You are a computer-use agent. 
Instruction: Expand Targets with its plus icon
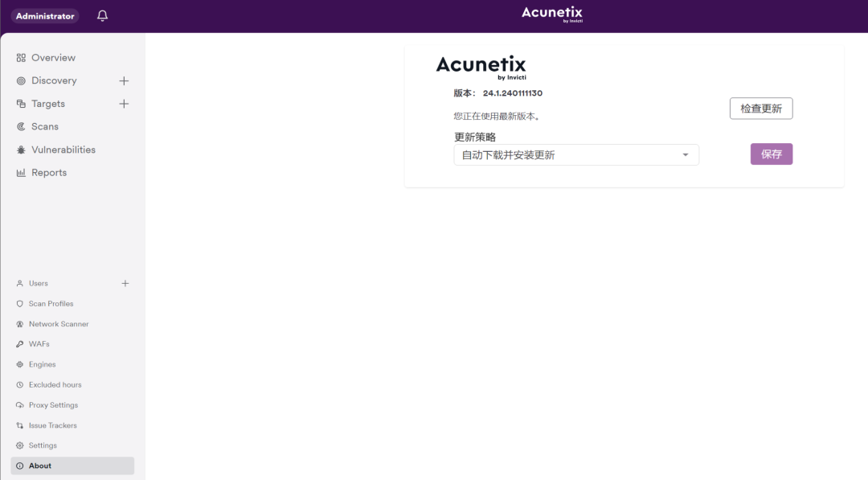pos(124,104)
